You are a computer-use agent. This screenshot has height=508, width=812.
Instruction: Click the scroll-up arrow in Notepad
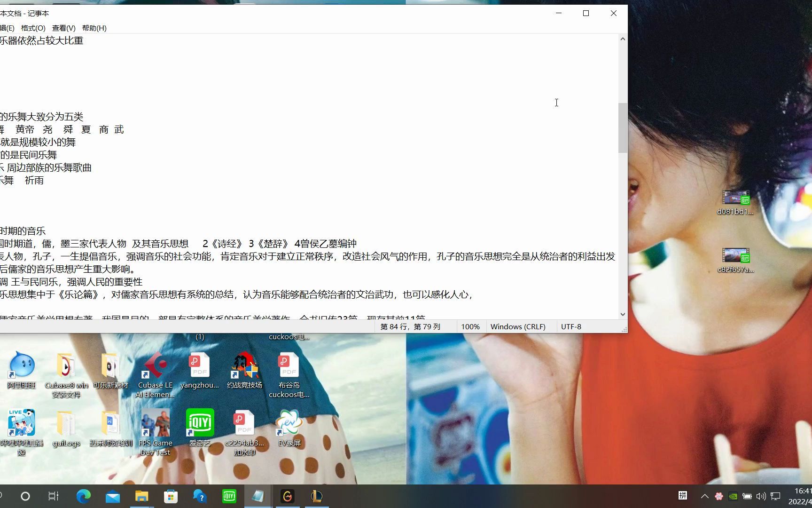(623, 39)
